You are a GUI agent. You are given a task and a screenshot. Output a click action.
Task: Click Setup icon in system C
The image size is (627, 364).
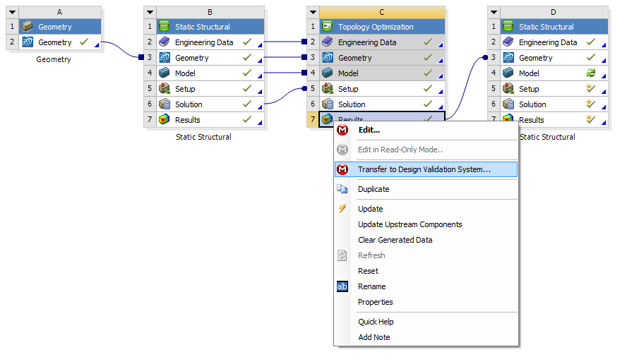(x=328, y=89)
